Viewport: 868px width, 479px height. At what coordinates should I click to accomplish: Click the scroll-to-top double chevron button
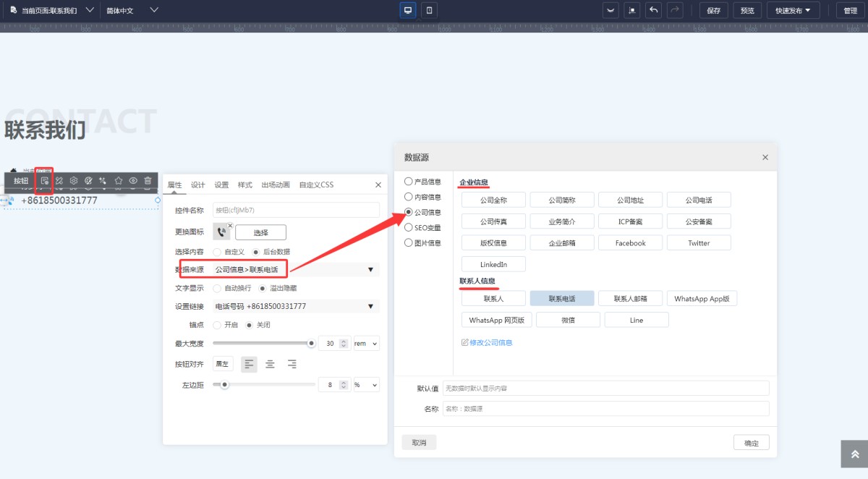point(854,454)
